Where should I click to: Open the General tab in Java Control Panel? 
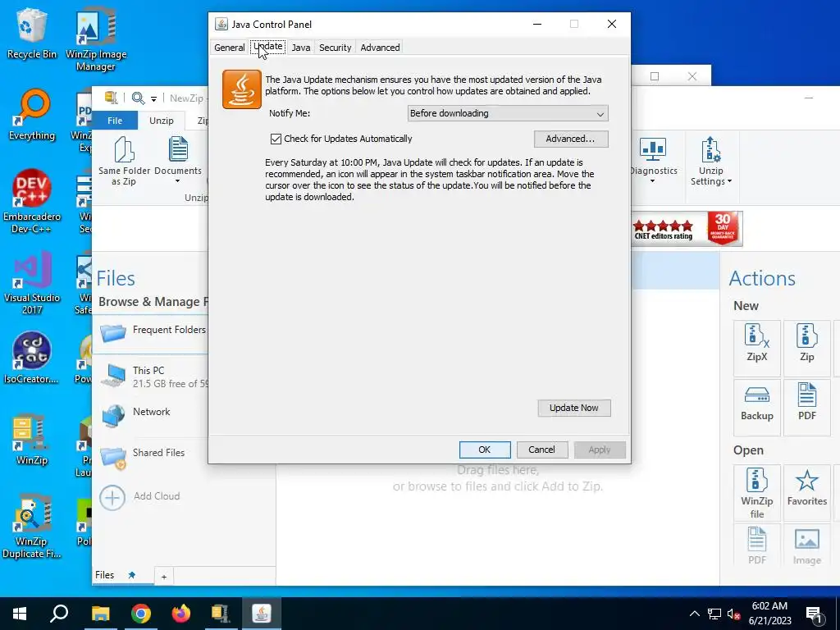pos(230,47)
